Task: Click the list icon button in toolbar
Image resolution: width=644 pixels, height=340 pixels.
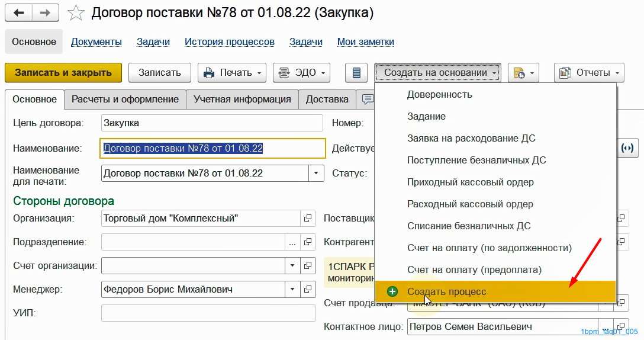Action: (x=356, y=73)
